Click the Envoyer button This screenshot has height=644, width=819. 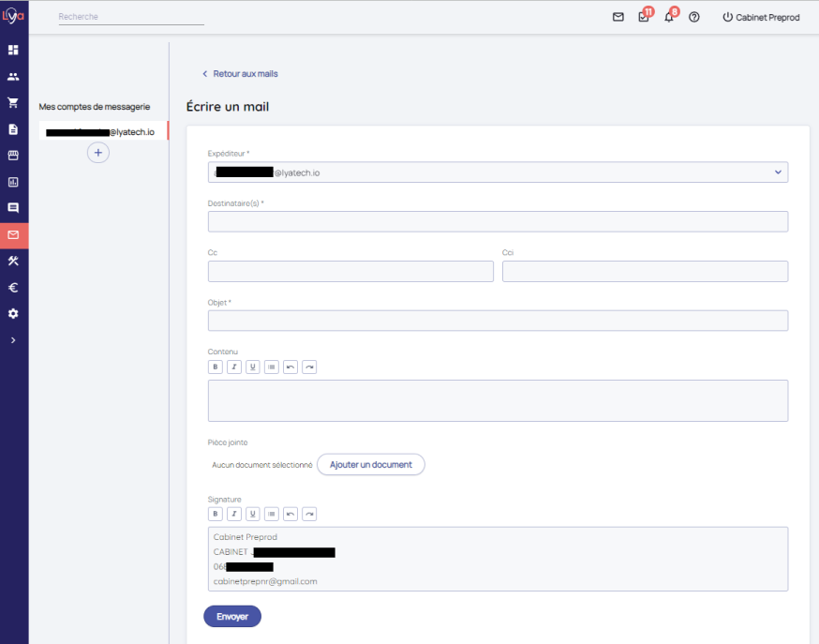[x=232, y=616]
